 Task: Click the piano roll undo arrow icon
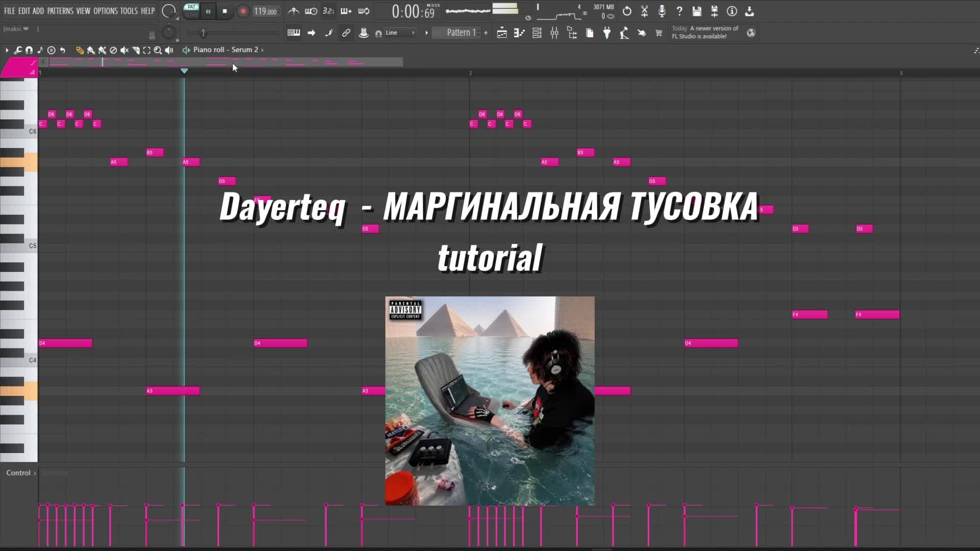[x=62, y=50]
